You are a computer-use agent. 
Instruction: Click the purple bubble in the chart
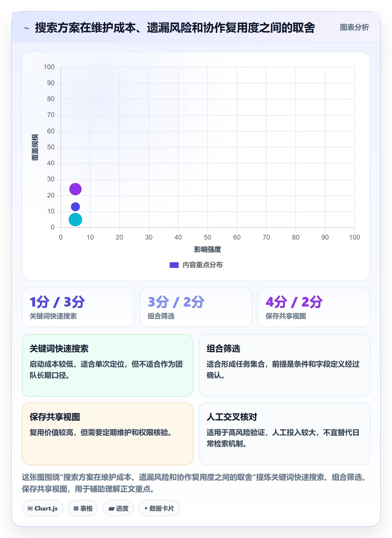(x=75, y=189)
